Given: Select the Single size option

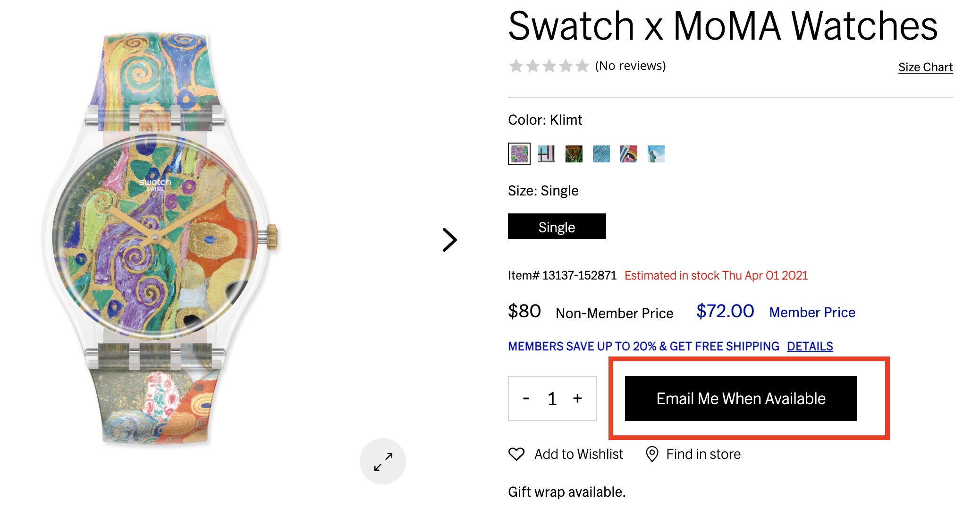Looking at the screenshot, I should coord(557,226).
